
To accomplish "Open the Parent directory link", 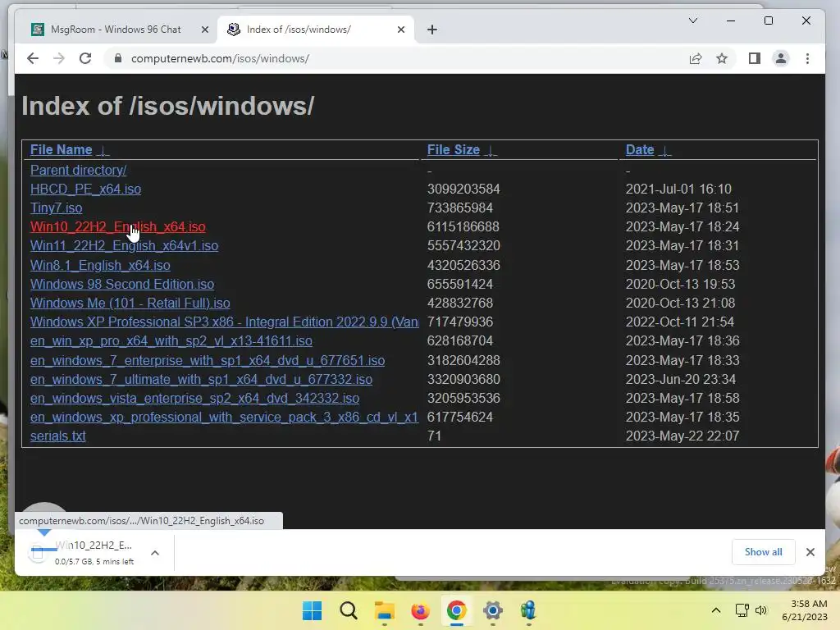I will pyautogui.click(x=78, y=171).
